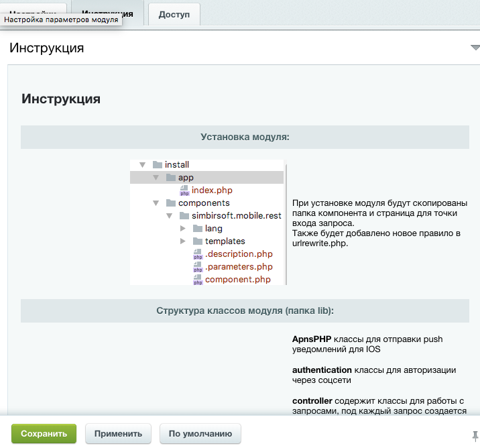
Task: Click the pin icon in the button bar
Action: pos(475,434)
